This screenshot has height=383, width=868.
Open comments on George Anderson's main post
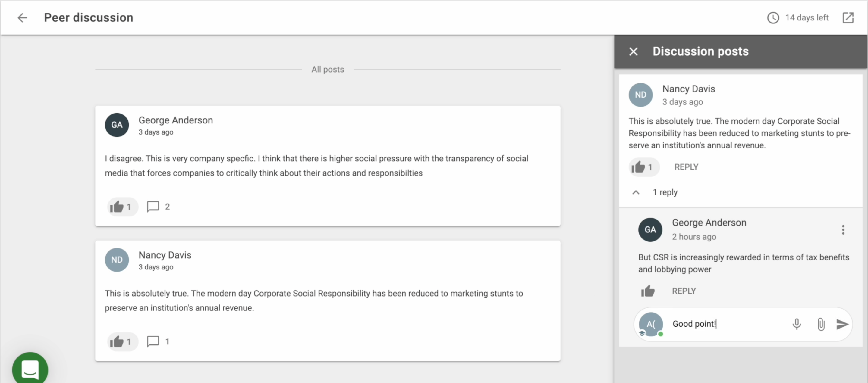(153, 206)
